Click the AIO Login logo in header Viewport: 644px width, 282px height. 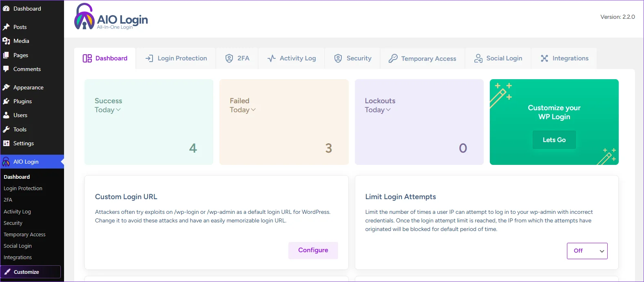(111, 17)
